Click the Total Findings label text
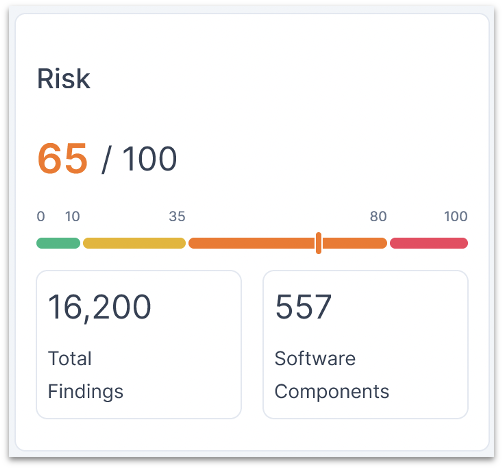The width and height of the screenshot is (504, 470). (x=86, y=375)
